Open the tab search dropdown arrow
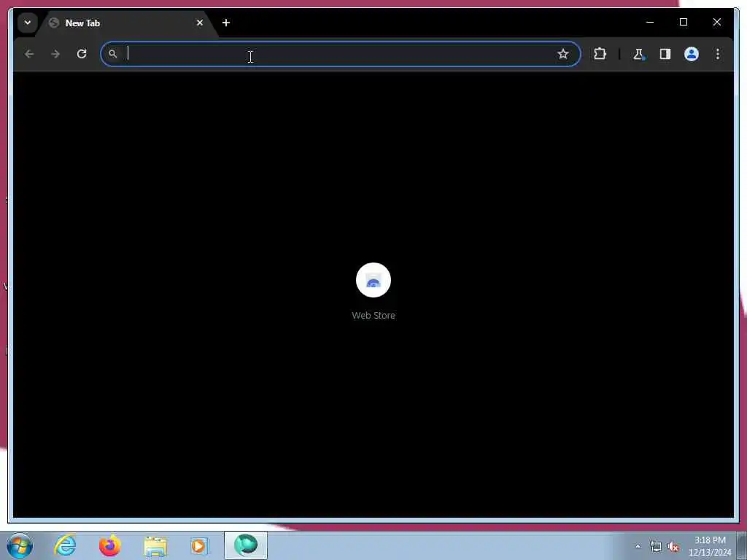747x560 pixels. click(28, 23)
